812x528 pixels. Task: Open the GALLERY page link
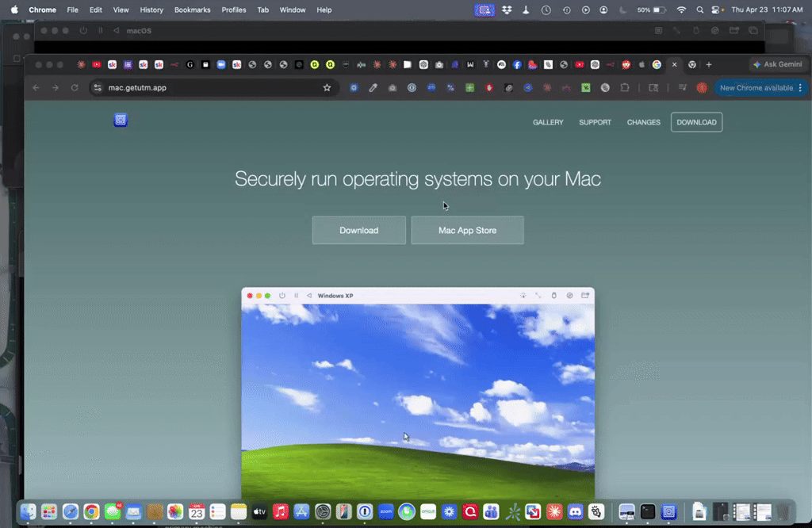point(548,122)
